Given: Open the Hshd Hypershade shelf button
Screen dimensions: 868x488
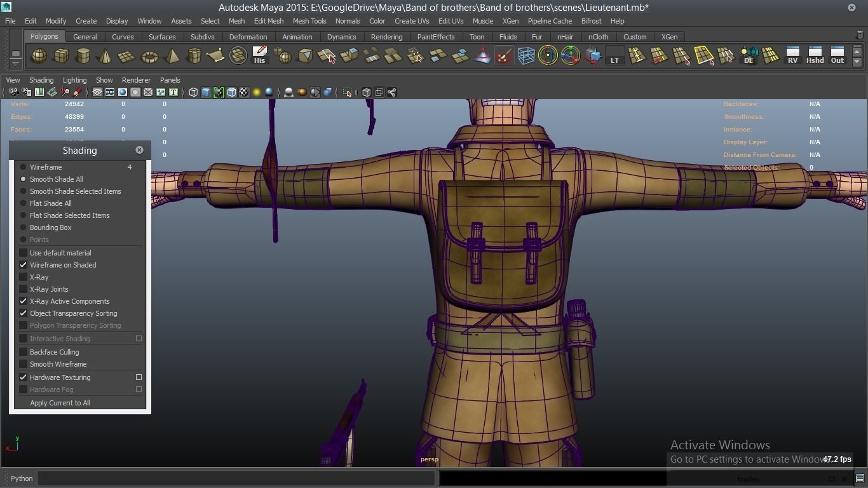Looking at the screenshot, I should coord(815,56).
